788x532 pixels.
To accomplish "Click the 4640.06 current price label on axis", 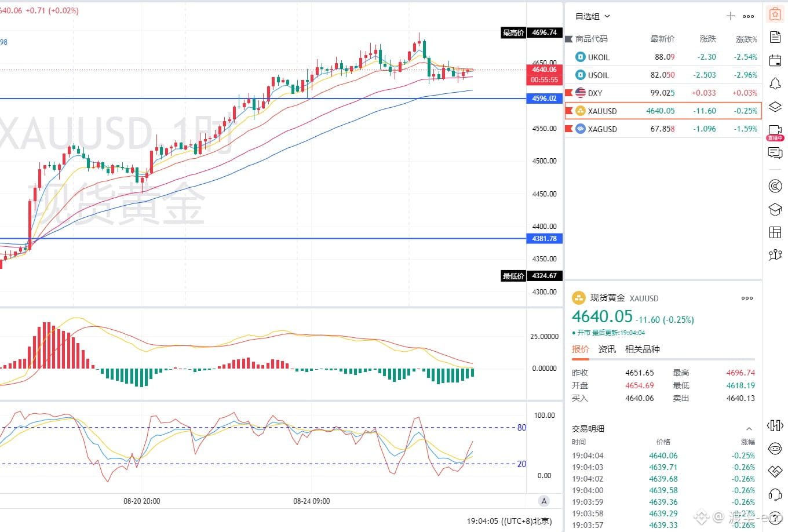I will (543, 70).
